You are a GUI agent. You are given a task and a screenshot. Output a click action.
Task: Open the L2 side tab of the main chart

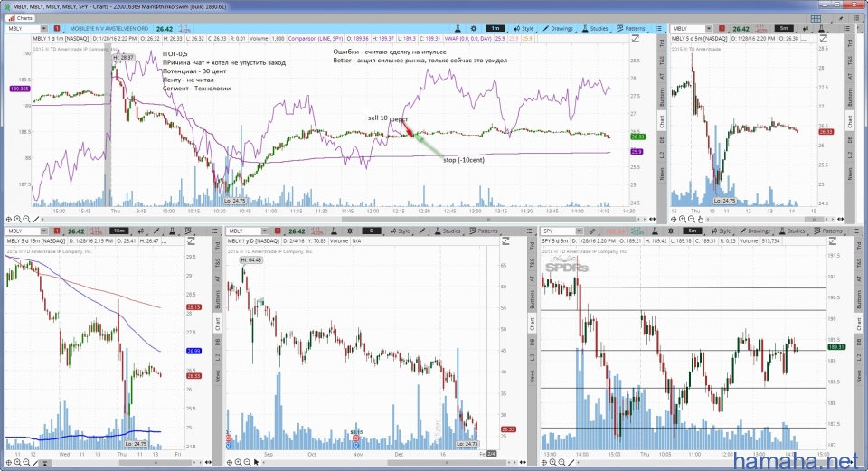pos(662,155)
